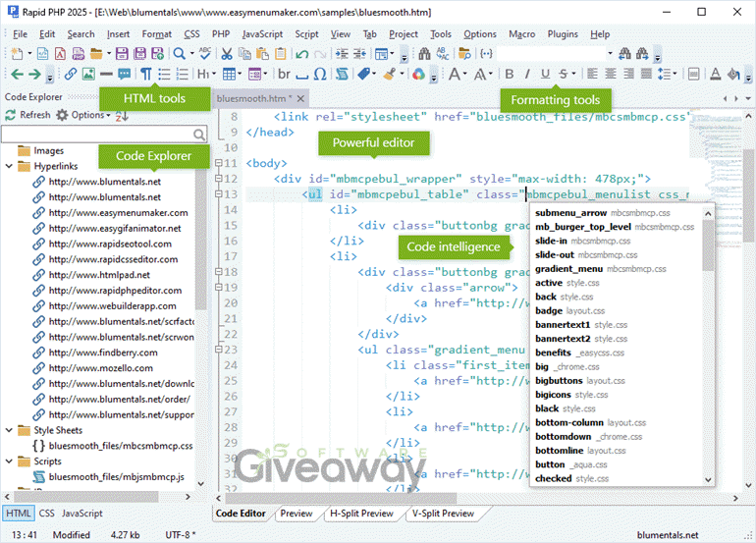Insert HTML comment bubble icon
Image resolution: width=756 pixels, height=543 pixels.
(x=124, y=74)
